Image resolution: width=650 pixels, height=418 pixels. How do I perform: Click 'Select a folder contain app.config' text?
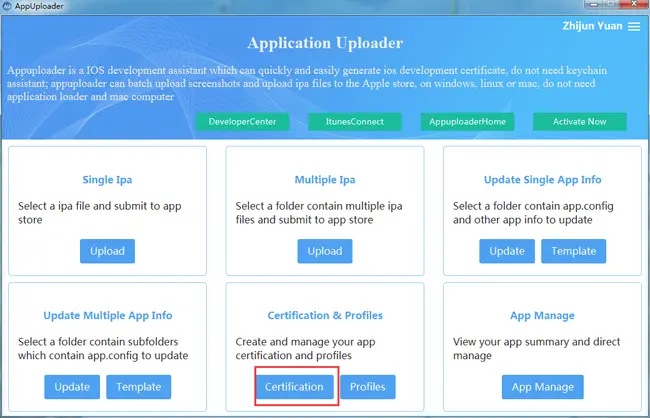pyautogui.click(x=533, y=213)
